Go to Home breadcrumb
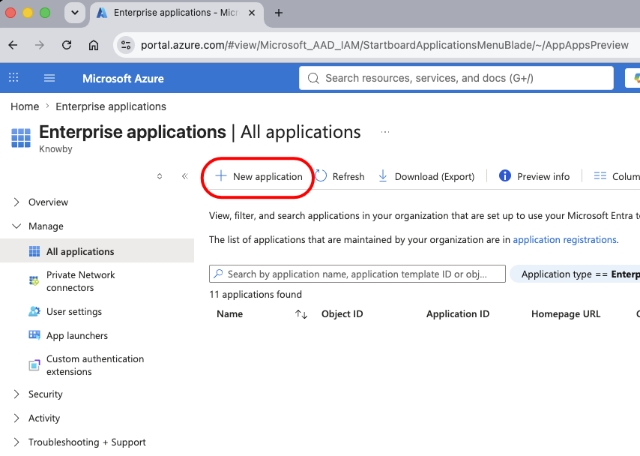The height and width of the screenshot is (456, 640). click(24, 107)
